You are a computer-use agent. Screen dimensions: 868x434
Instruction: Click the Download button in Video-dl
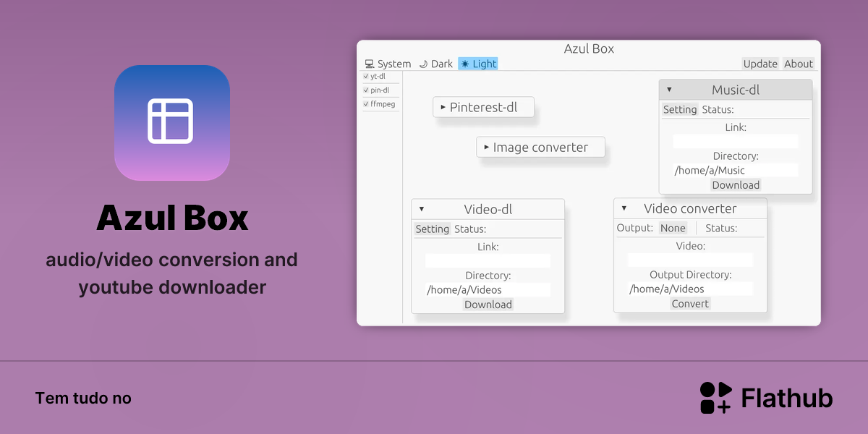(488, 305)
